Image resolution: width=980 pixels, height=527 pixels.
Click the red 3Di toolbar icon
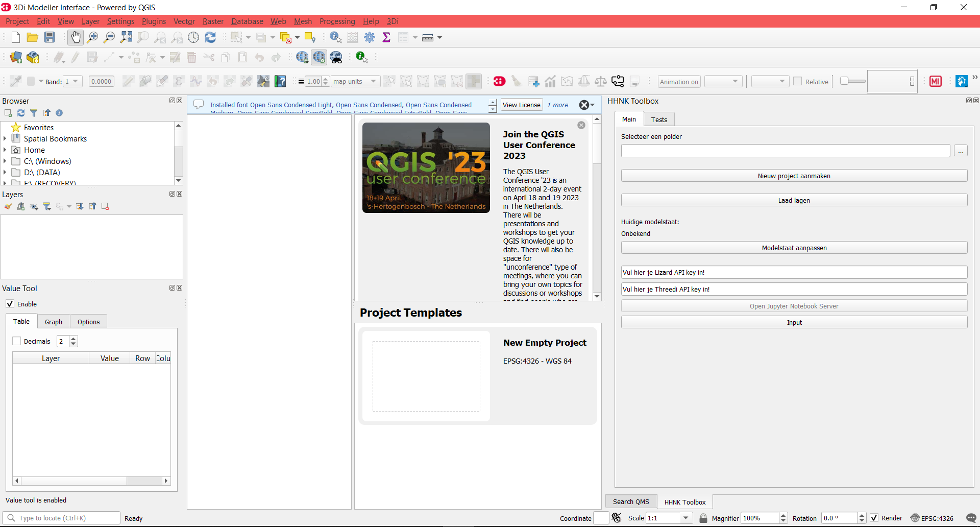499,81
